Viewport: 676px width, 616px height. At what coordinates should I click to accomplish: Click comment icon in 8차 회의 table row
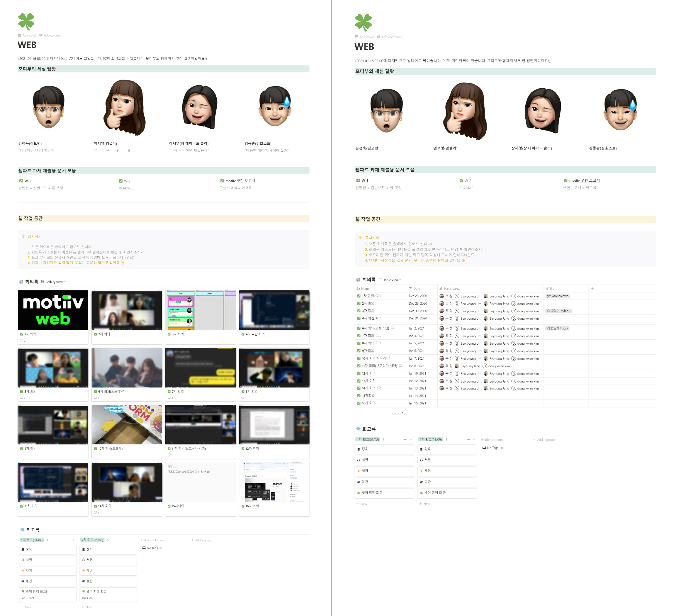click(378, 343)
